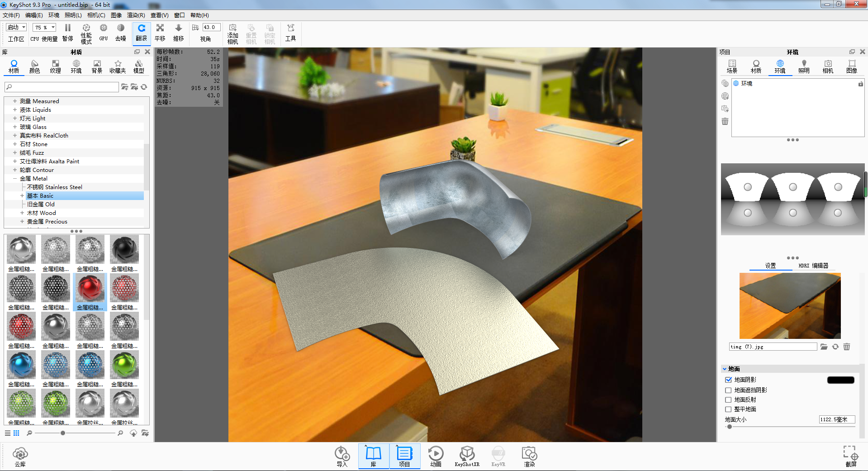Collapse the Ground settings section
The image size is (868, 471).
point(725,369)
